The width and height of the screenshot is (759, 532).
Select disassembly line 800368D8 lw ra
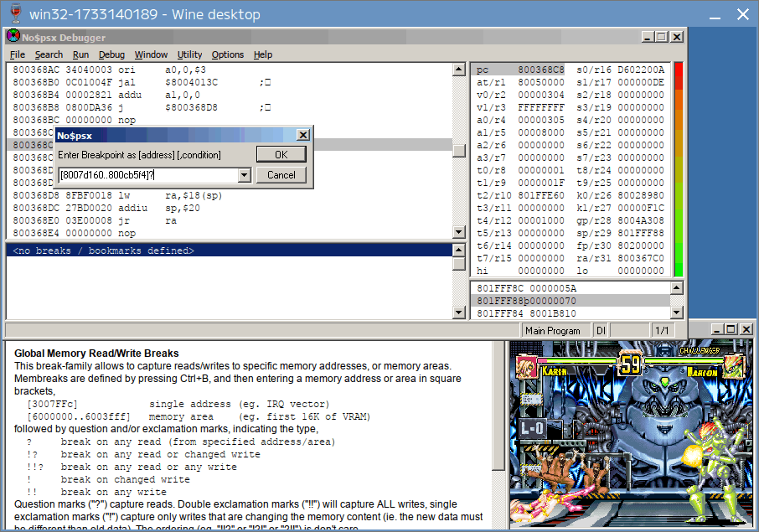(x=230, y=195)
